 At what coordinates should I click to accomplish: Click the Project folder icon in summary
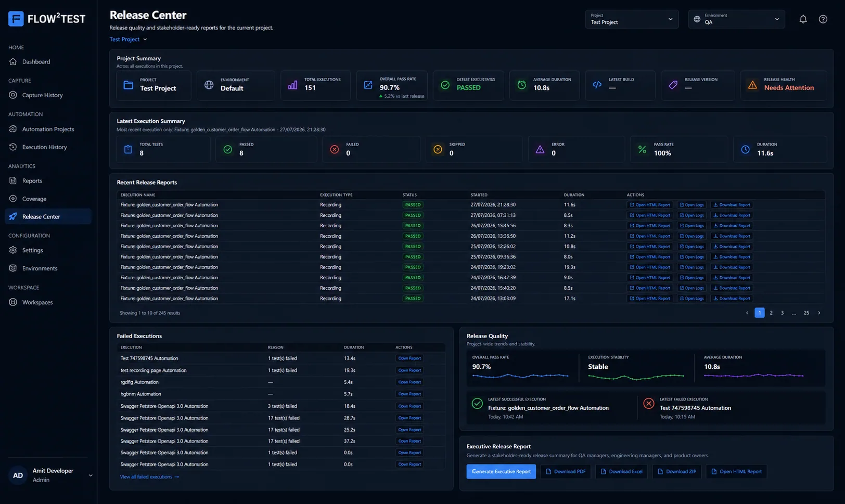pyautogui.click(x=128, y=85)
